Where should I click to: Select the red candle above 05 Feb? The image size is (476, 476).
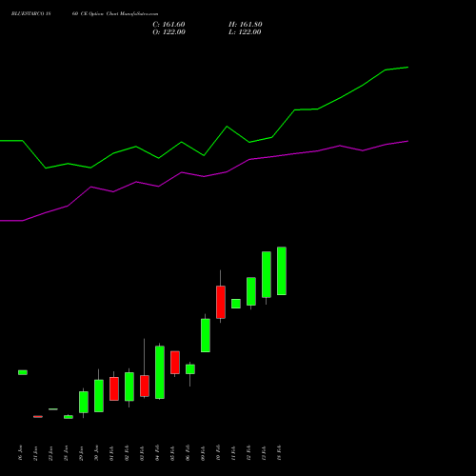(x=175, y=363)
